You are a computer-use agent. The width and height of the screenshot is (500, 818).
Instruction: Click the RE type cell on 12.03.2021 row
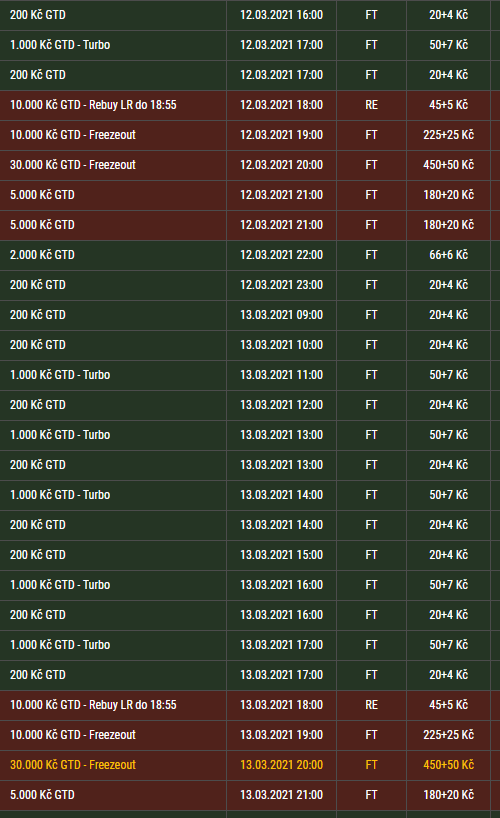(371, 105)
